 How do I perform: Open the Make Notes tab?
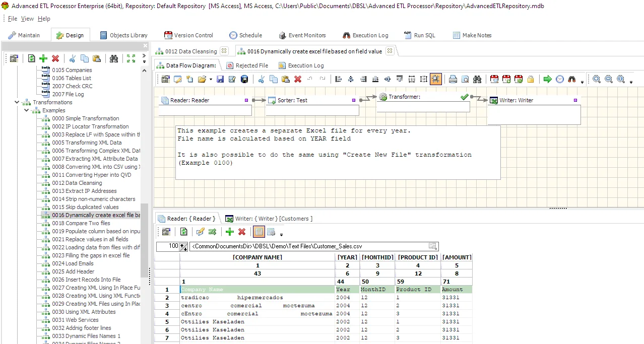tap(472, 35)
